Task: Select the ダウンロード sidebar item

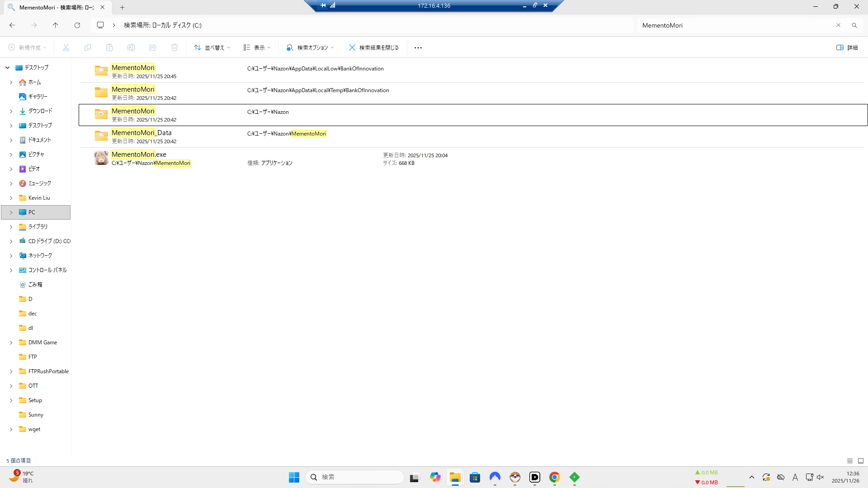Action: (40, 111)
